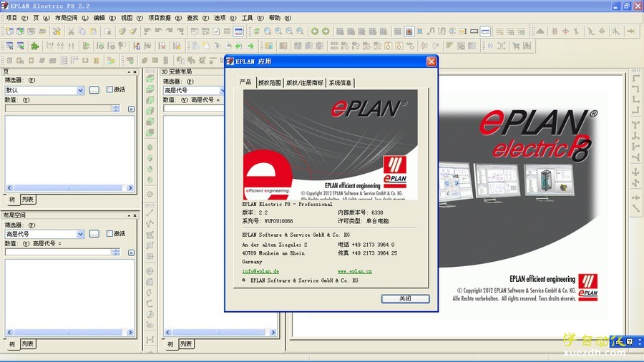The width and height of the screenshot is (644, 362).
Task: Click pin arrow on 页 panel header
Action: pyautogui.click(x=129, y=72)
